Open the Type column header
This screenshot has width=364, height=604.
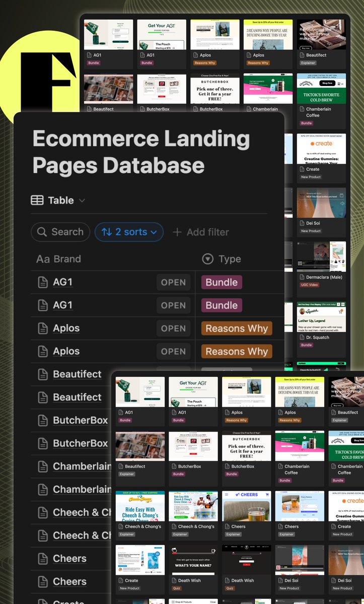[222, 259]
